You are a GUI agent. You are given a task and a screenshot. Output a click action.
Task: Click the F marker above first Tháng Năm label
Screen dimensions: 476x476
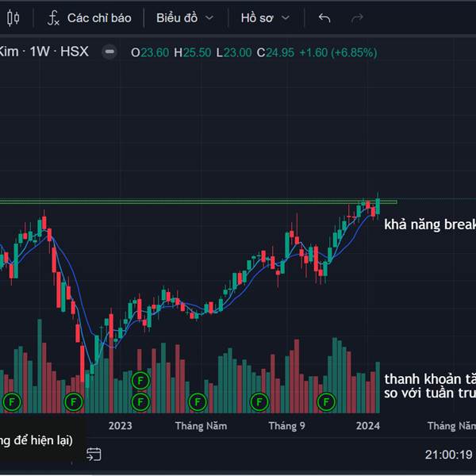pyautogui.click(x=198, y=402)
